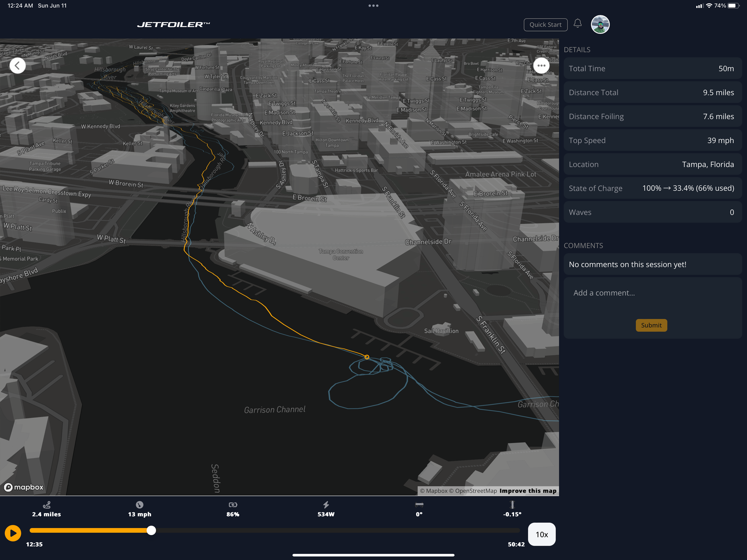
Task: Select the Total Time row
Action: (x=652, y=68)
